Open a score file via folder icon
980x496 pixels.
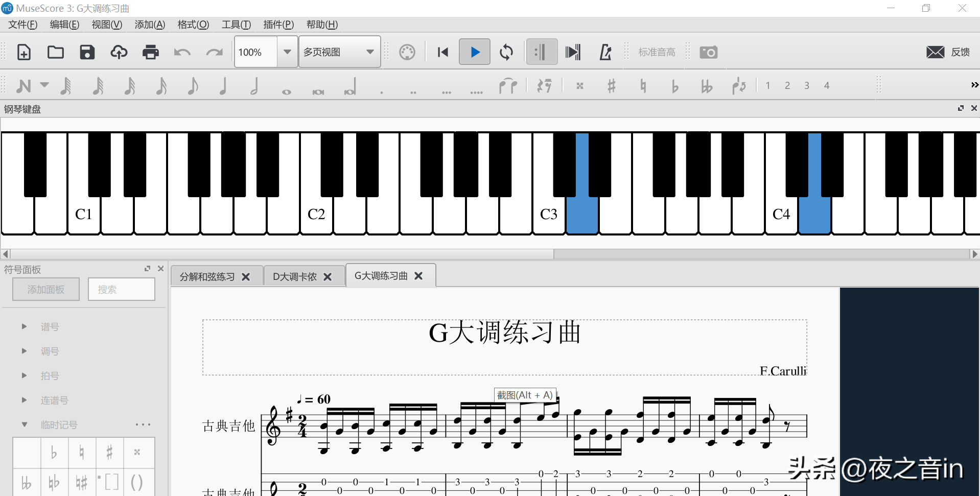(x=56, y=52)
